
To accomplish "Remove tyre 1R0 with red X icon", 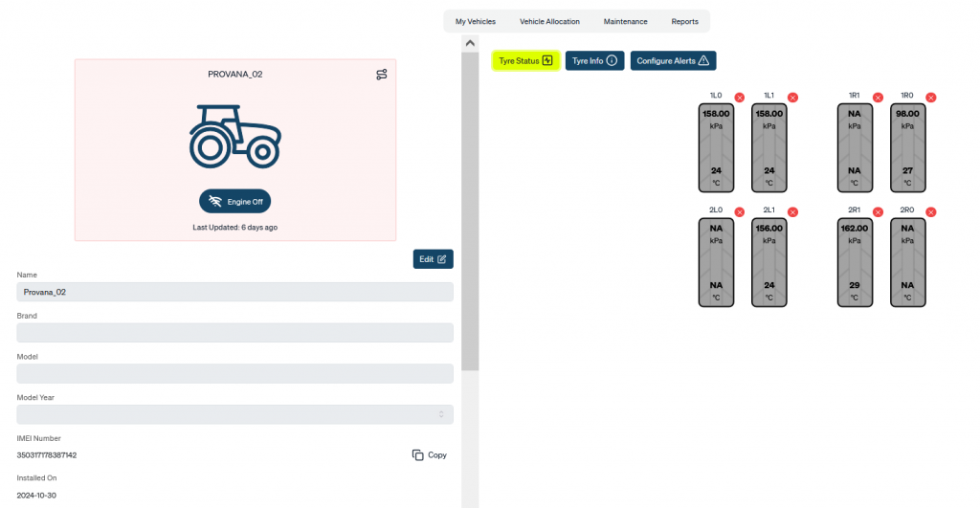I will [x=930, y=98].
